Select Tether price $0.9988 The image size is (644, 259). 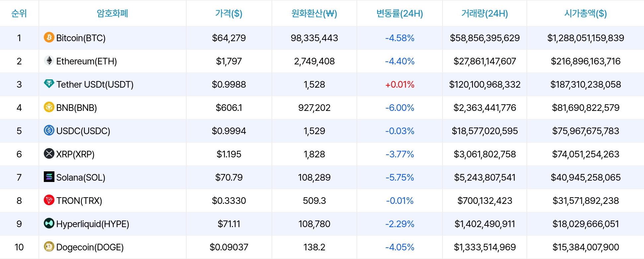point(229,84)
